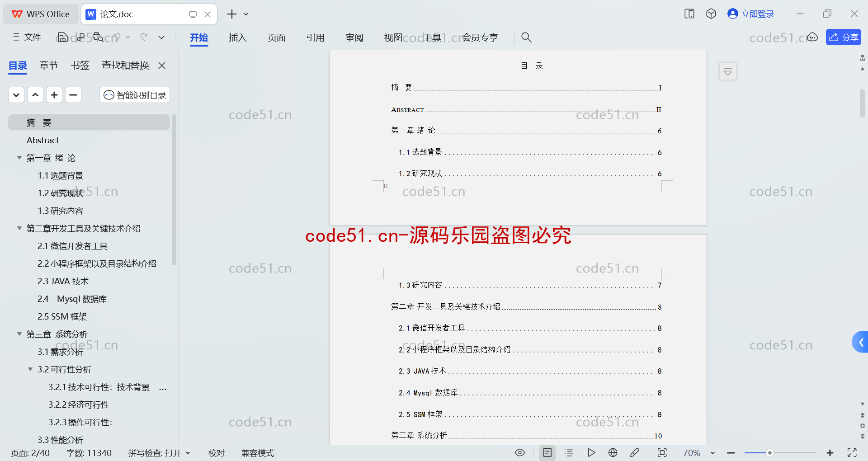Toggle eye protection mode icon
Viewport: 868px width, 461px height.
[x=520, y=452]
